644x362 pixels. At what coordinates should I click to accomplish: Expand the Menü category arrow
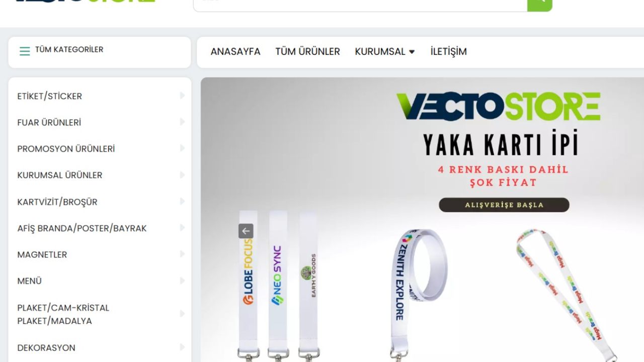pos(182,281)
